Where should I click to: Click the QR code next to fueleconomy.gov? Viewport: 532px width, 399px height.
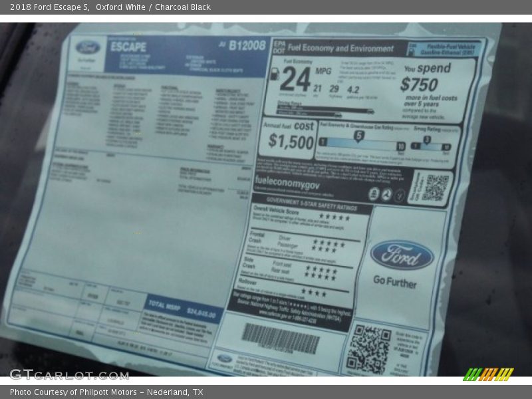(x=437, y=188)
